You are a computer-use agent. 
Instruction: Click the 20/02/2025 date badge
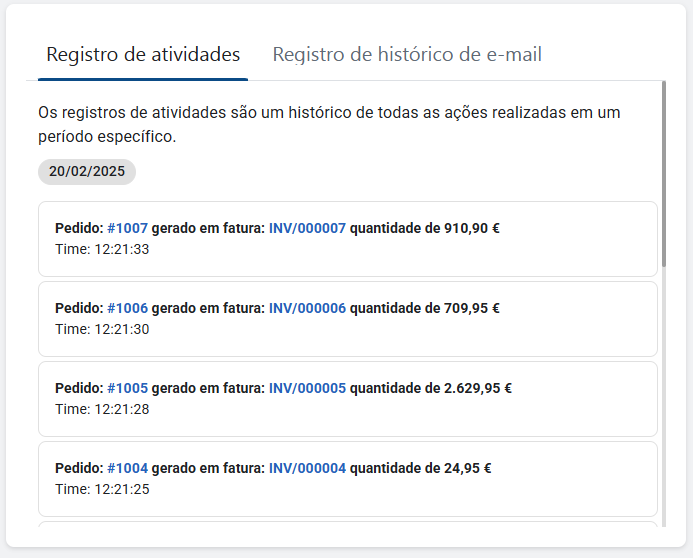coord(87,171)
